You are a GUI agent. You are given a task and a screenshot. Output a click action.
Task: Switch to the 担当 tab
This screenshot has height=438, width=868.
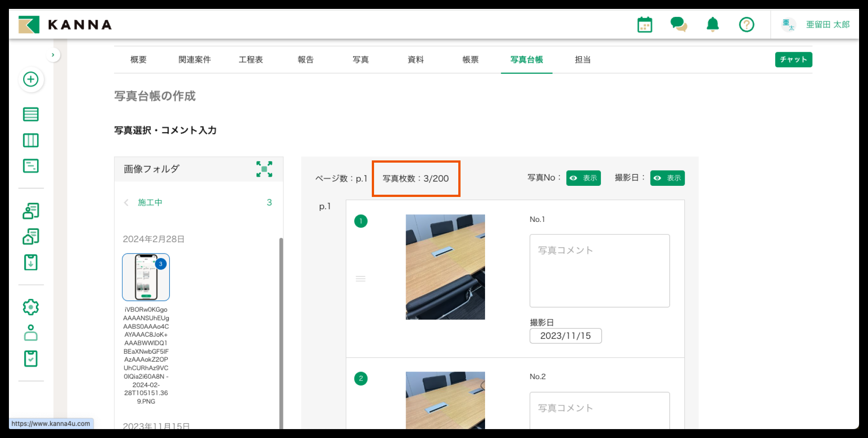583,60
